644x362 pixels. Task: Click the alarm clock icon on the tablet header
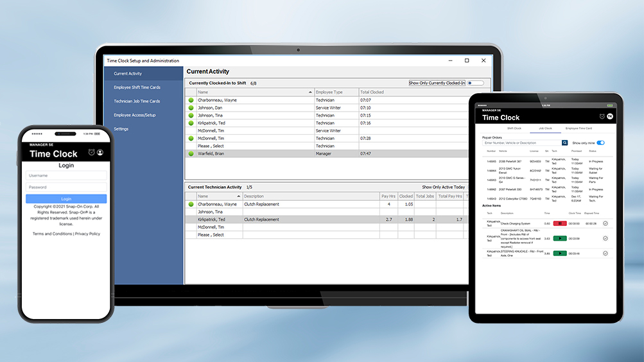tap(602, 116)
